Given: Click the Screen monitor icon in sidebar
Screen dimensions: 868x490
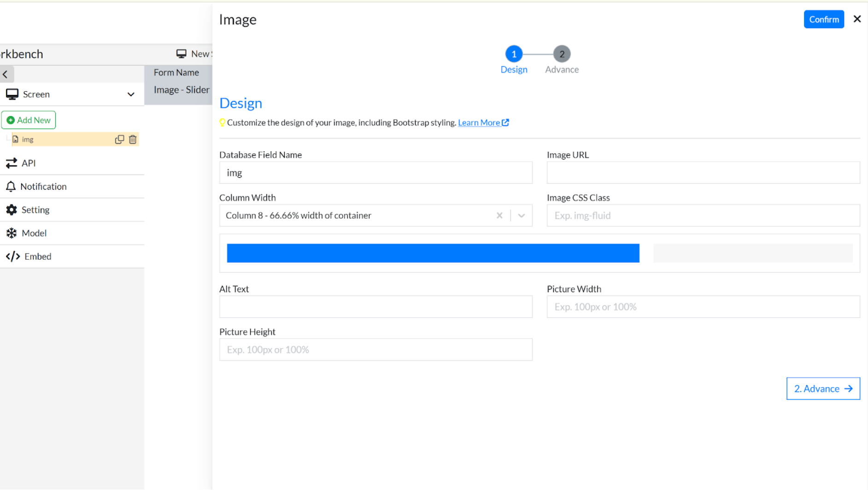Looking at the screenshot, I should coord(12,93).
